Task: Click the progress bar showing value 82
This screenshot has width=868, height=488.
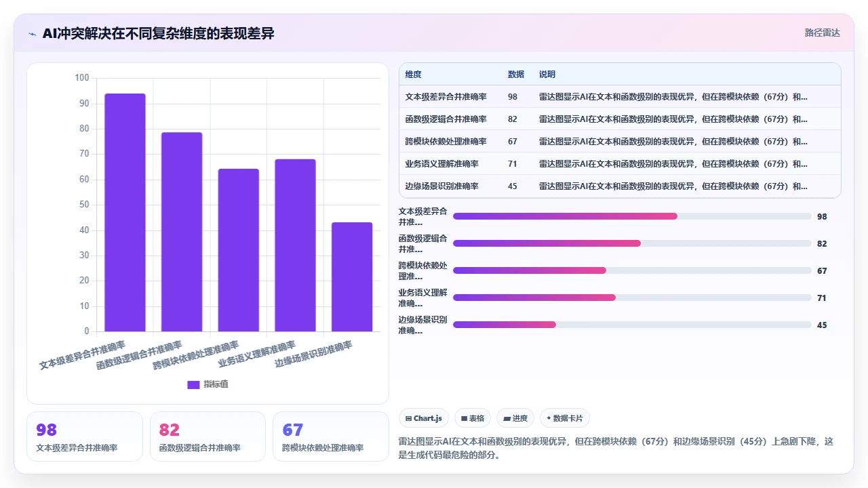Action: (x=632, y=243)
